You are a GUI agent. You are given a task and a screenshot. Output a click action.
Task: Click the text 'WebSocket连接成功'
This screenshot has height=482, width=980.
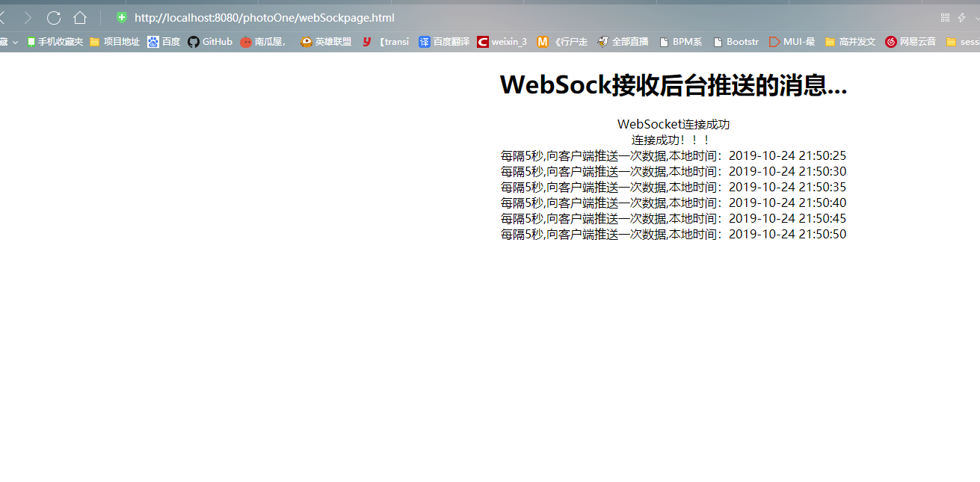coord(674,124)
